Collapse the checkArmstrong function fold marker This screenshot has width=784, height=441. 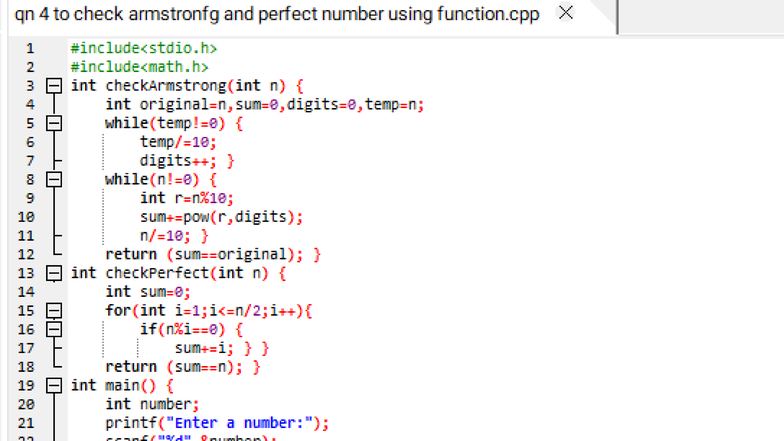pyautogui.click(x=56, y=86)
